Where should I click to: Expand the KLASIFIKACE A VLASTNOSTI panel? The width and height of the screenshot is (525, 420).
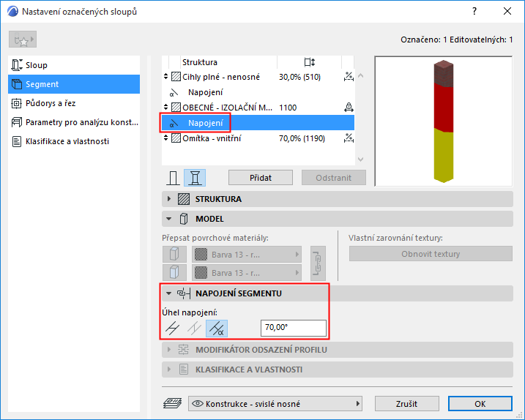point(337,370)
